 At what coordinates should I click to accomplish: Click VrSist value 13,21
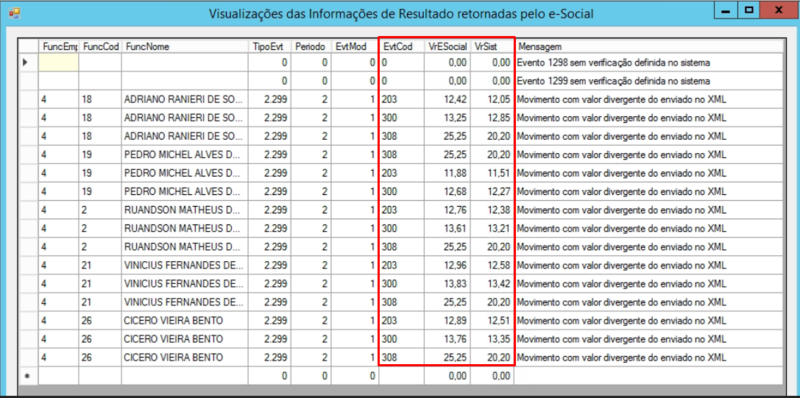pos(498,228)
